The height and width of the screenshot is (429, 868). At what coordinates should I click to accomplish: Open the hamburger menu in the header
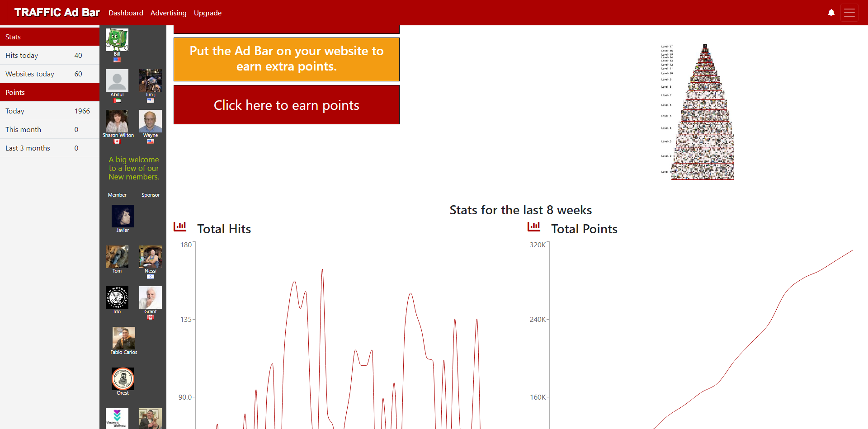click(x=849, y=13)
